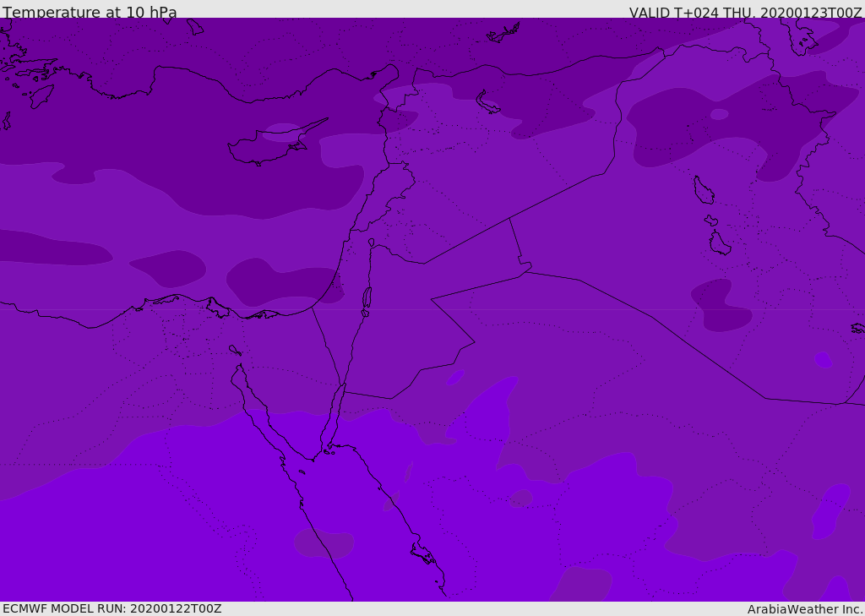
Task: Click the 'VALID T+024 THU. 20200123T00Z' label
Action: click(x=745, y=13)
